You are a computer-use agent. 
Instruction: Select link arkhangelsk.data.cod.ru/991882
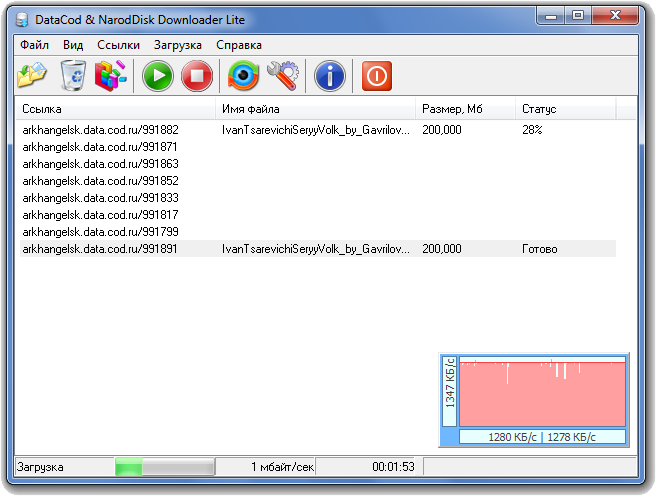[x=100, y=130]
